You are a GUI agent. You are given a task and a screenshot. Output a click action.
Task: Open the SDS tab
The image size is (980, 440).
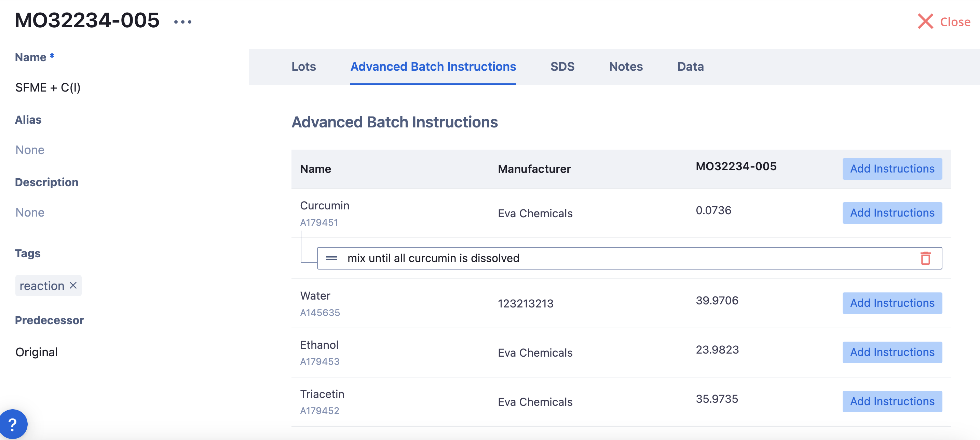[x=562, y=67]
